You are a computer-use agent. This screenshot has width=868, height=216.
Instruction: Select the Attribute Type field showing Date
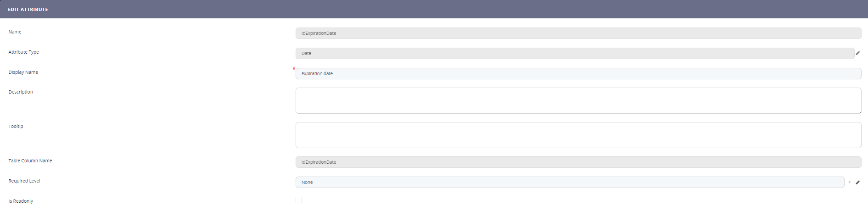point(574,54)
